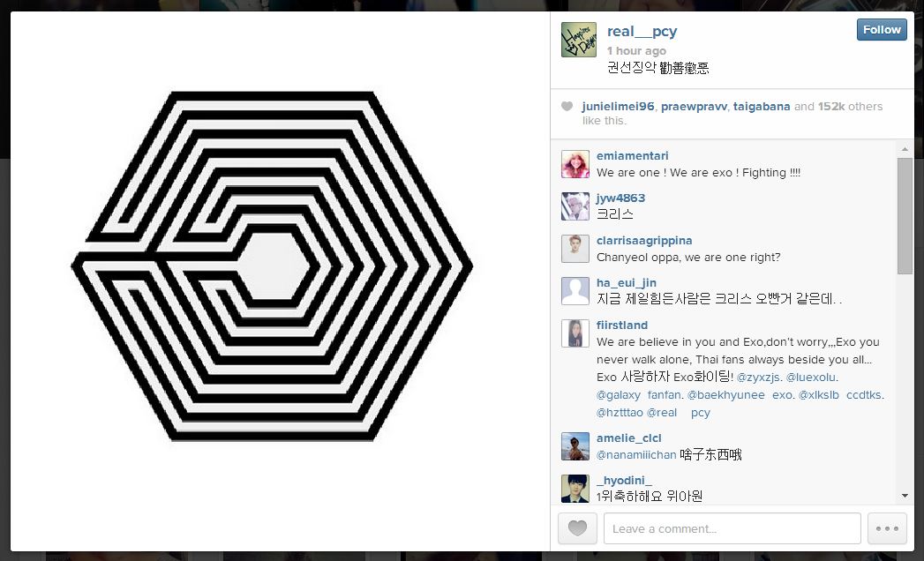Image resolution: width=924 pixels, height=561 pixels.
Task: Click the hexagon maze logo image
Action: (272, 266)
